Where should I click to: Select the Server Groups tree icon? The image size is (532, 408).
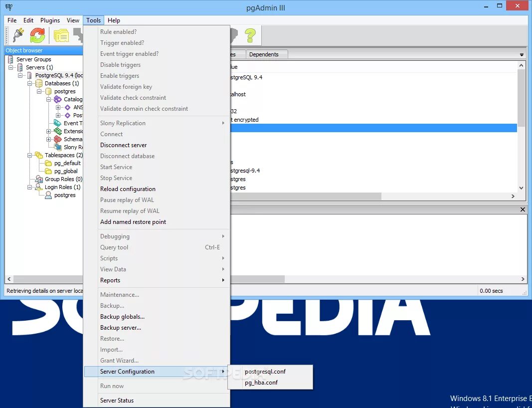click(x=10, y=59)
